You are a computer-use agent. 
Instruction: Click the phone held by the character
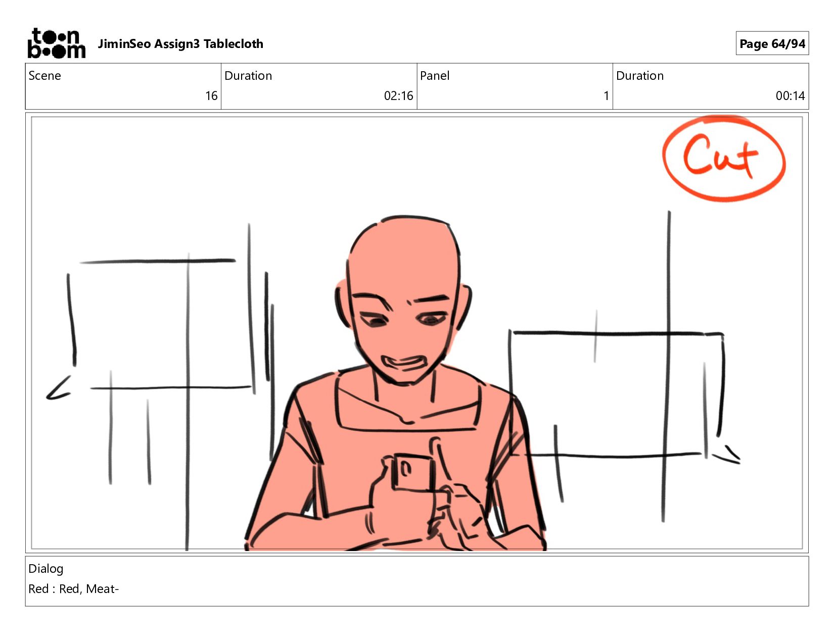[x=412, y=472]
